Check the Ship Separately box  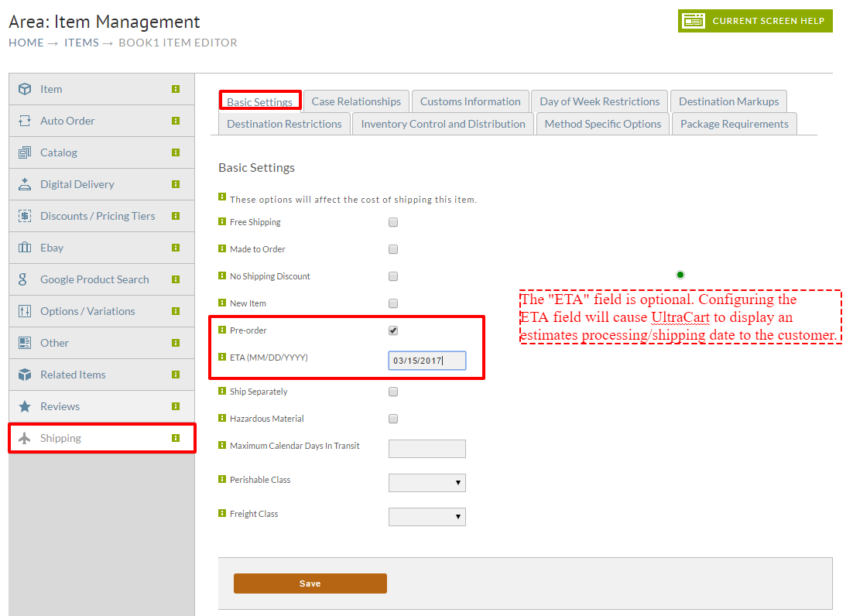coord(393,392)
